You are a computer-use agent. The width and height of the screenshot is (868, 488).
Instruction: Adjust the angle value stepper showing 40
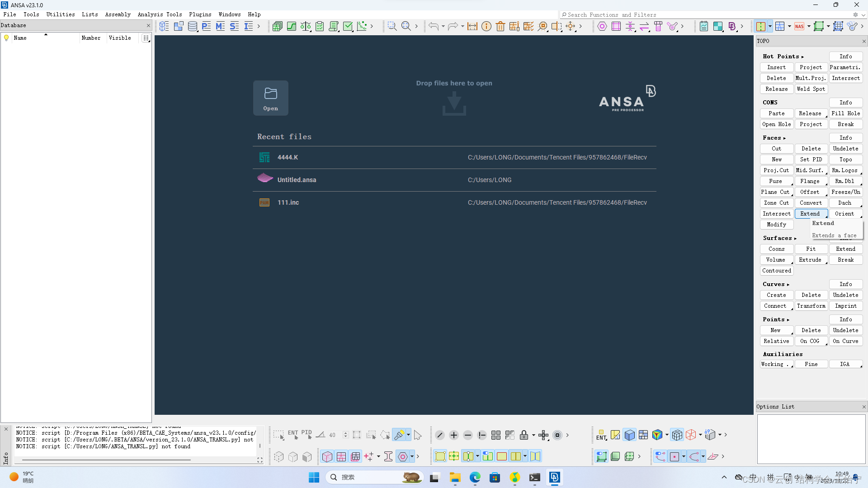click(346, 435)
